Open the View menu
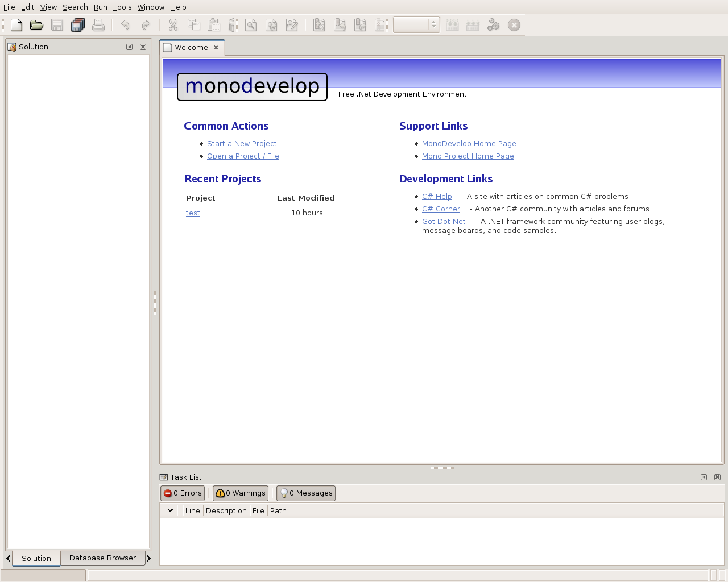The image size is (728, 582). pos(48,7)
